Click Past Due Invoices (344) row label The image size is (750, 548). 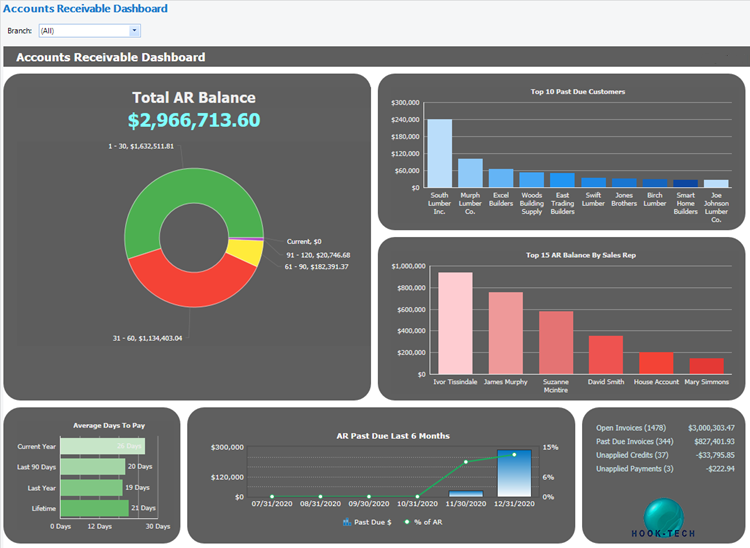coord(635,441)
